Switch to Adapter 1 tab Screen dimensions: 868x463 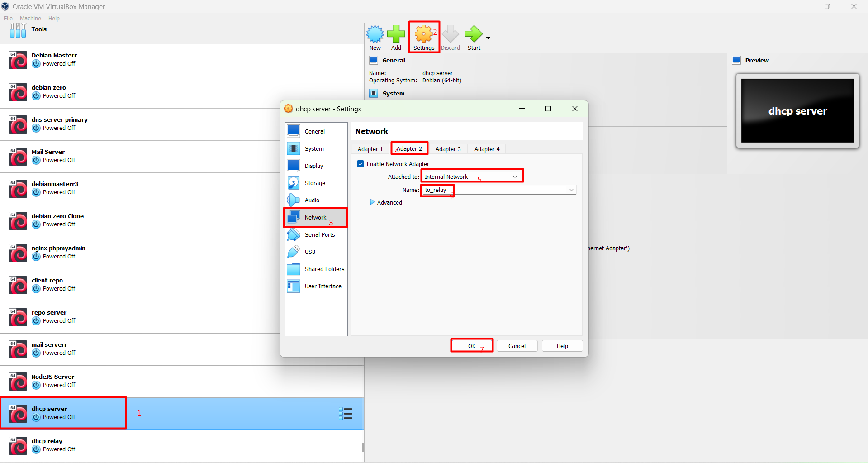(x=370, y=149)
